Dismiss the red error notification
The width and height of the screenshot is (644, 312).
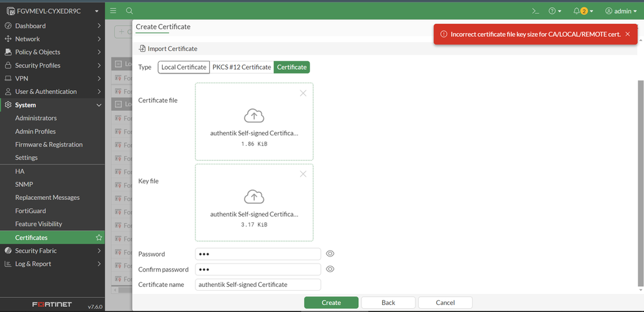(x=627, y=34)
